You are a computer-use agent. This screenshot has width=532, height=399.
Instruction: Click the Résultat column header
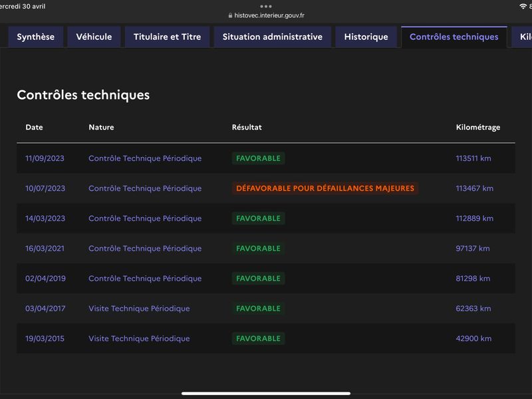tap(247, 127)
